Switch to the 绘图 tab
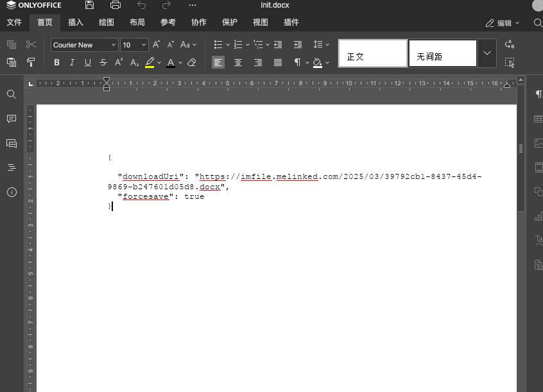Image resolution: width=543 pixels, height=392 pixels. 107,22
